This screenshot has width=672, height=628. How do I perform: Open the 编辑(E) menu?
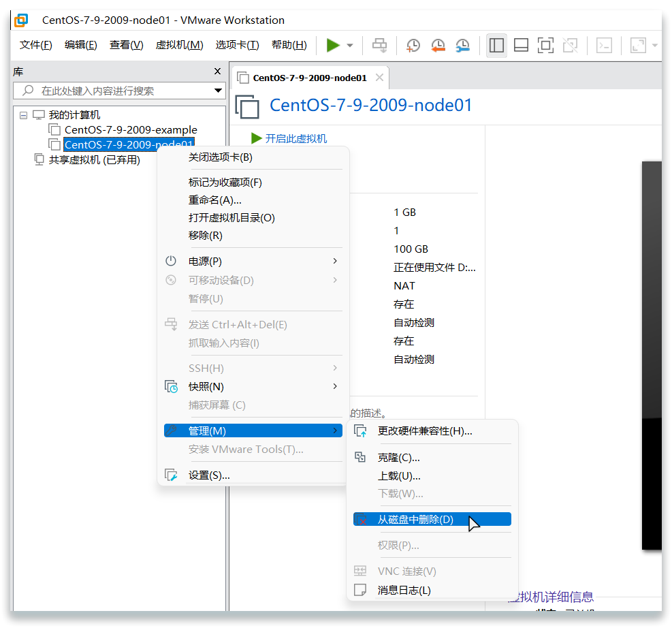[x=80, y=44]
